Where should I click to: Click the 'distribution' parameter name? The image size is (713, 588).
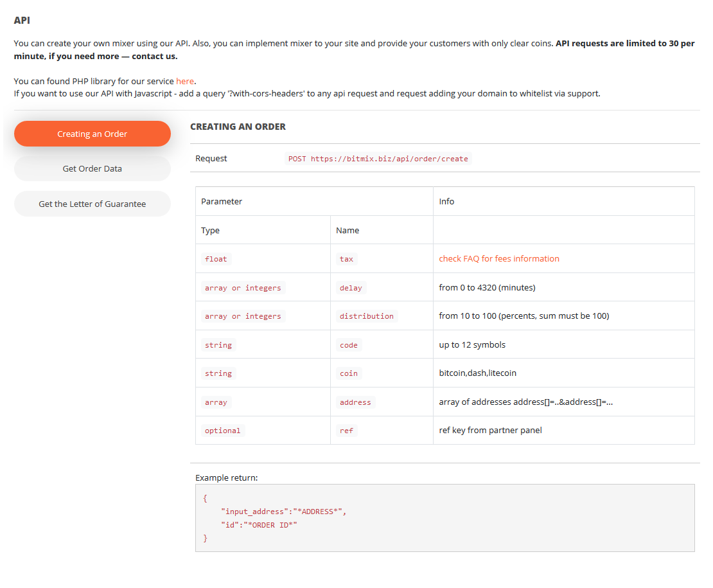point(366,316)
